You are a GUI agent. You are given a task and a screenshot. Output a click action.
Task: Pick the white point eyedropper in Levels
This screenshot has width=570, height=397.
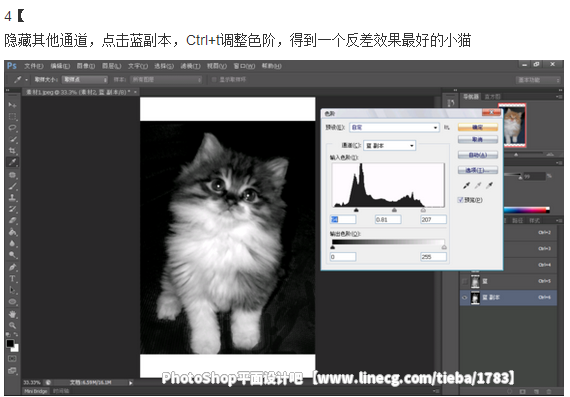490,185
